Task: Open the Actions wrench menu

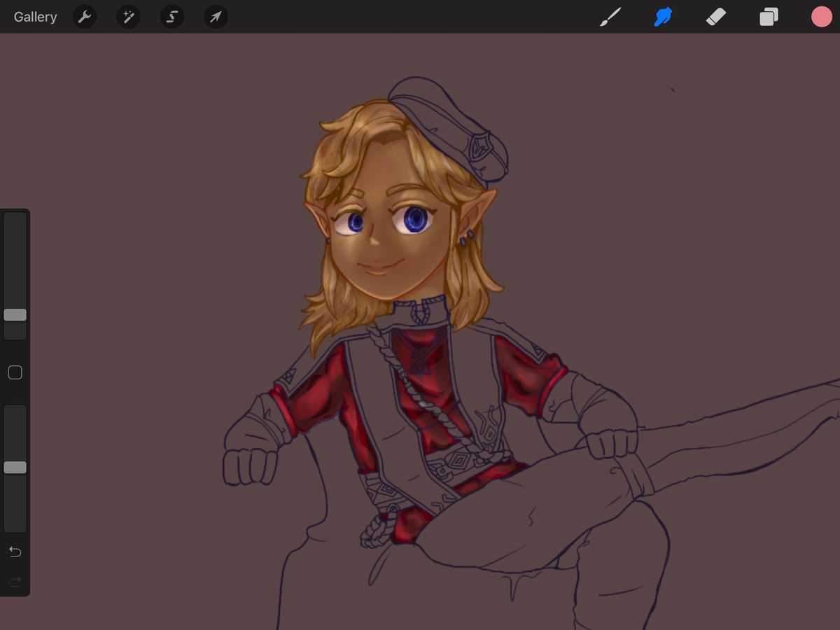Action: pyautogui.click(x=85, y=17)
